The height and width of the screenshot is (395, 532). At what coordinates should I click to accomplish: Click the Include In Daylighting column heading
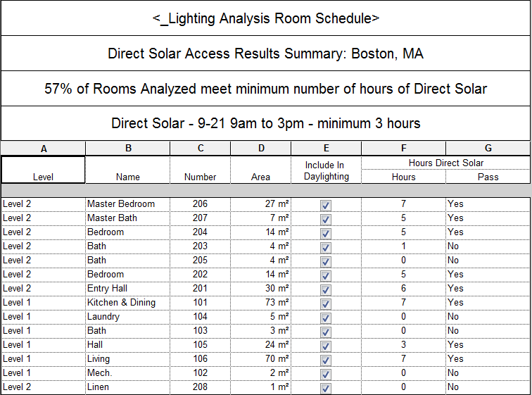(326, 170)
